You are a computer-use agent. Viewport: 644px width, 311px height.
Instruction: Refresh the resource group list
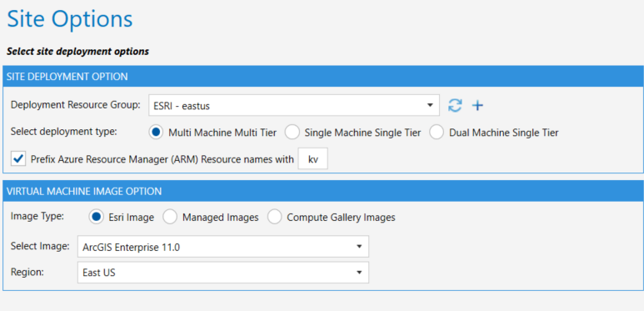coord(455,106)
